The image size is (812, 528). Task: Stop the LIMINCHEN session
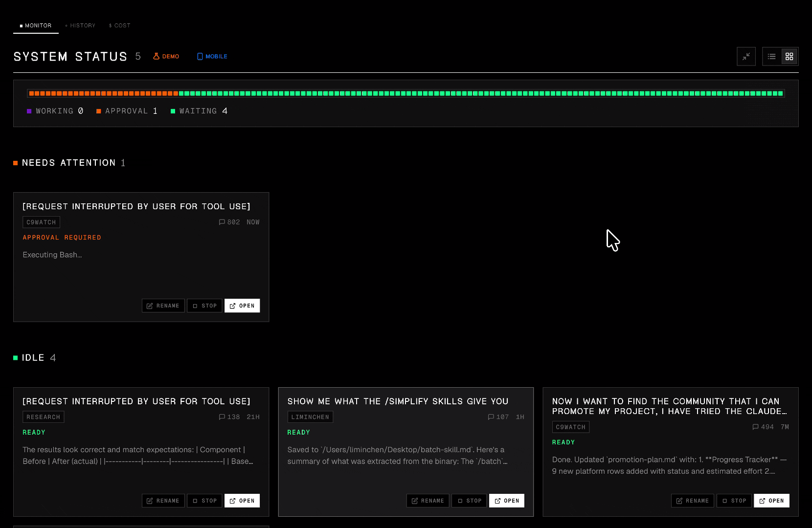469,501
